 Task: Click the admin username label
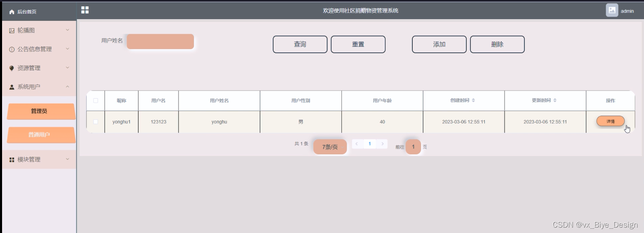coord(627,11)
